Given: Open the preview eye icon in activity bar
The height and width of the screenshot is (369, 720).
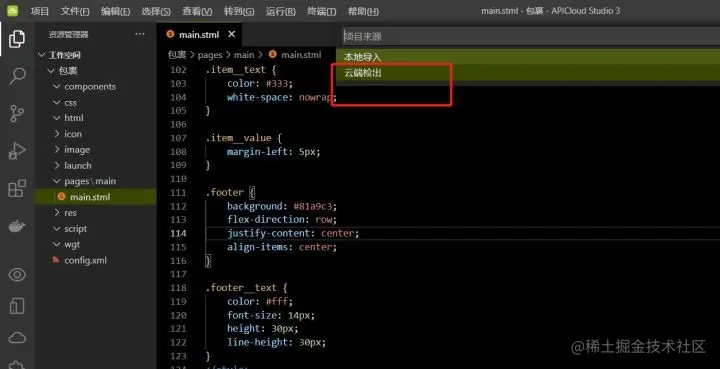Looking at the screenshot, I should pyautogui.click(x=17, y=274).
